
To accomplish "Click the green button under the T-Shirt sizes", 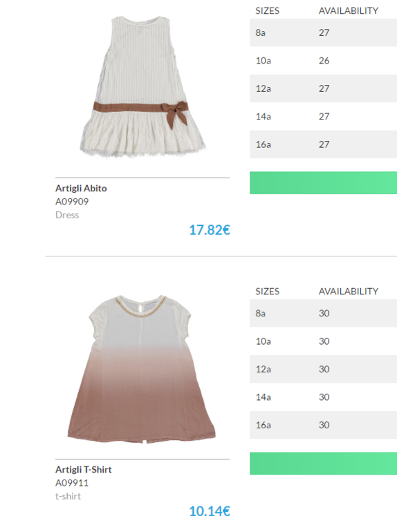I will point(323,464).
